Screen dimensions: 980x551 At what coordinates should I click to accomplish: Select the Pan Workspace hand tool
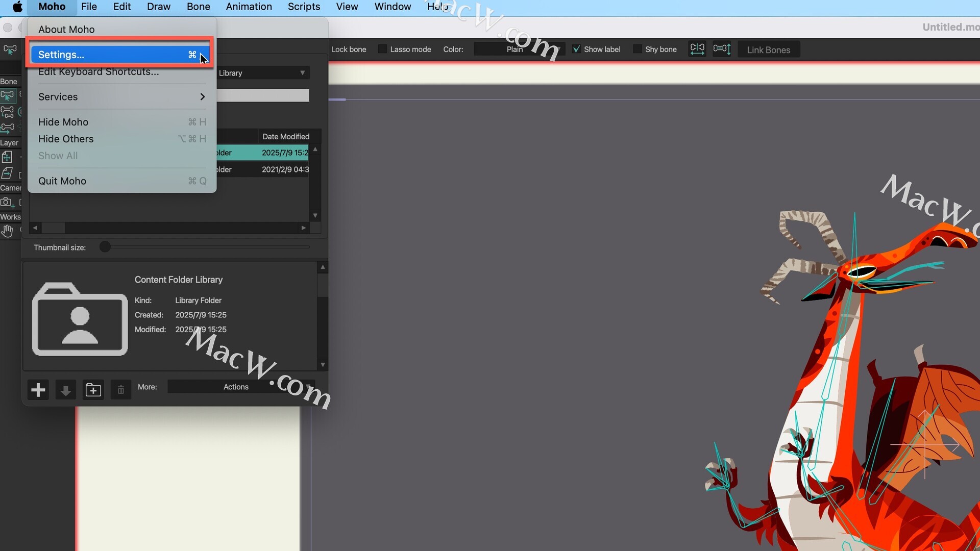point(7,231)
